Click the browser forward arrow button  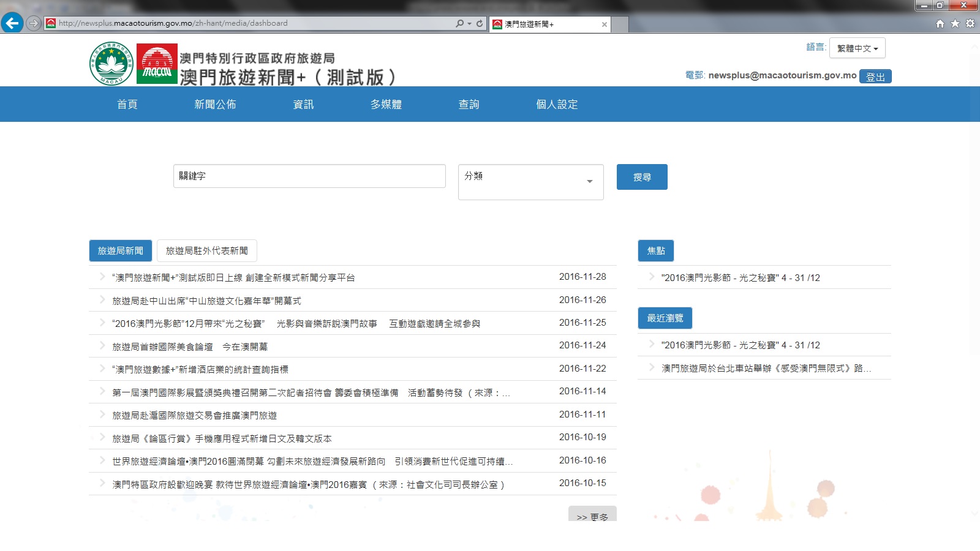point(34,23)
